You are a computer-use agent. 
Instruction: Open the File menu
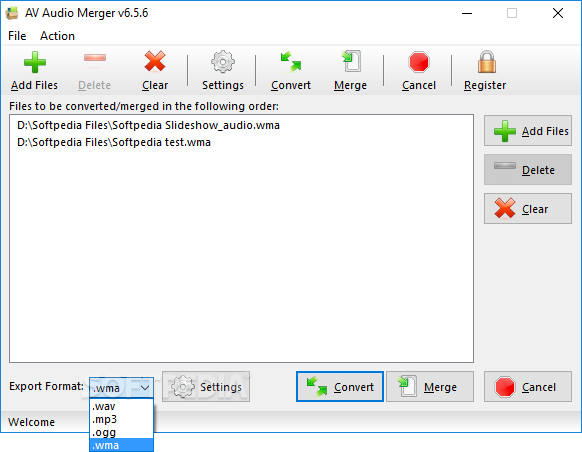17,36
